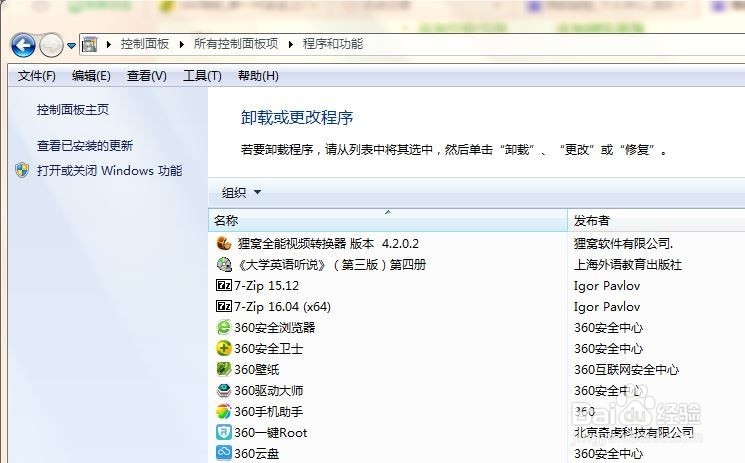Open the 文件(F) menu

pos(37,76)
